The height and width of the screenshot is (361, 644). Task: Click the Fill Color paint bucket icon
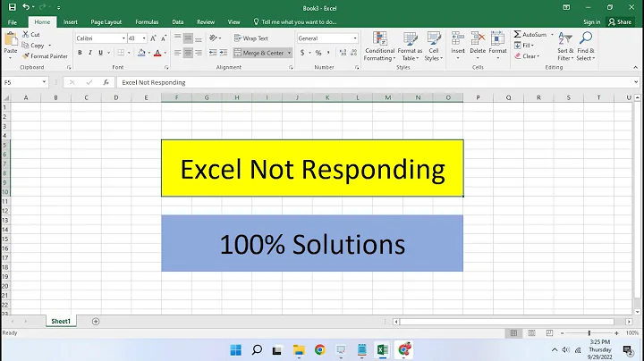141,53
